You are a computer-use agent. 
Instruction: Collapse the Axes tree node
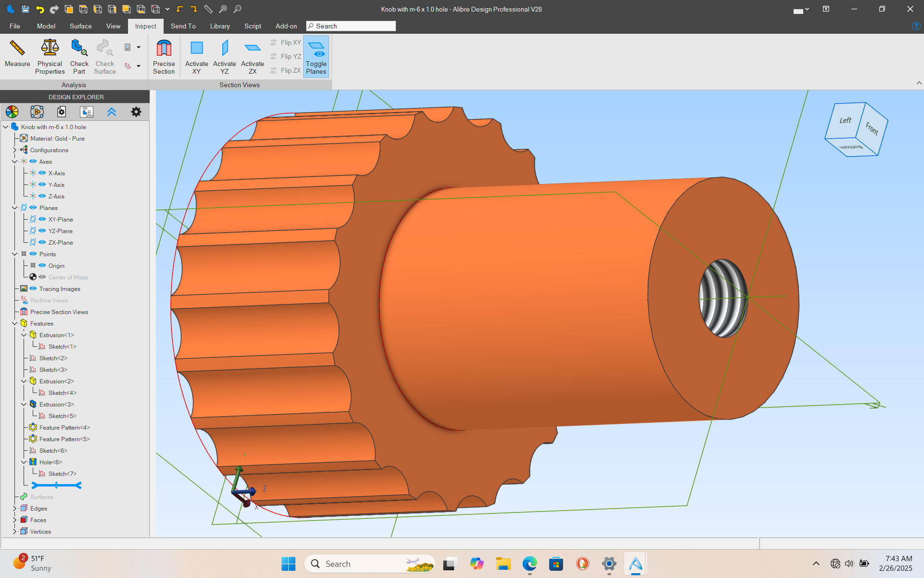point(14,162)
